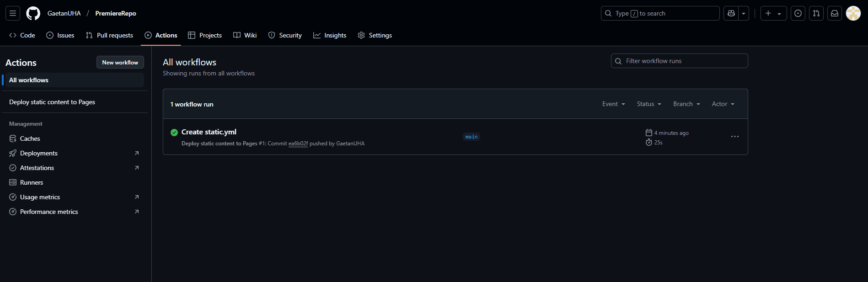Click commit hash ea6b02f link
Image resolution: width=868 pixels, height=282 pixels.
point(298,144)
